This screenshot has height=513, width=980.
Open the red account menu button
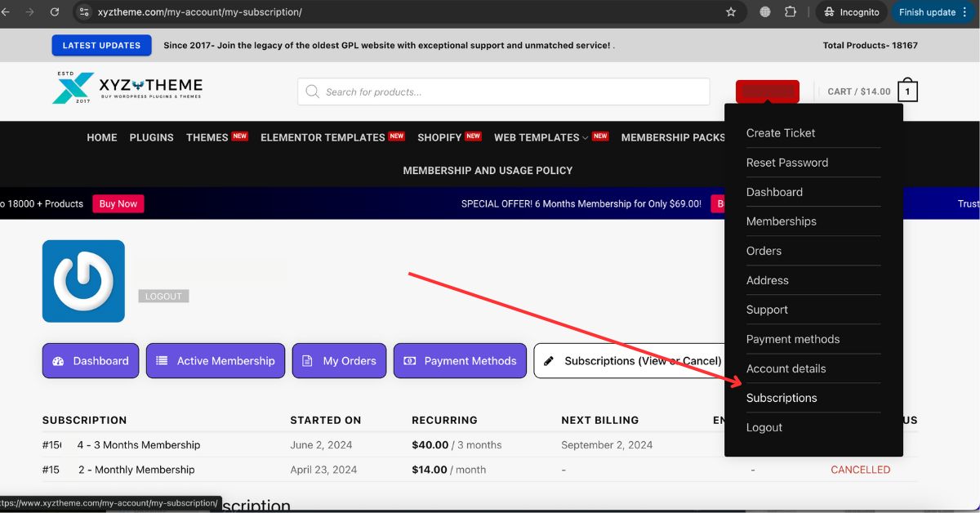(767, 91)
